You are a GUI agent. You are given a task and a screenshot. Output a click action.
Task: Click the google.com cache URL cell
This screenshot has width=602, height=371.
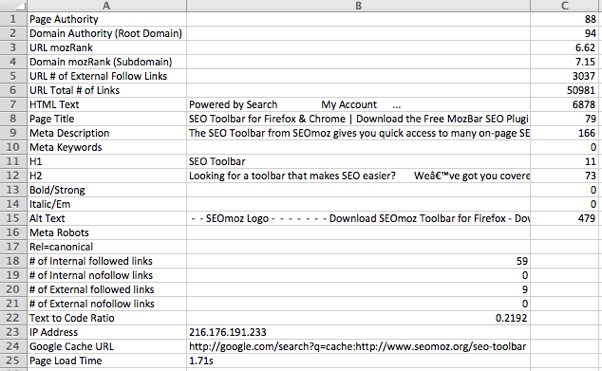pos(358,346)
